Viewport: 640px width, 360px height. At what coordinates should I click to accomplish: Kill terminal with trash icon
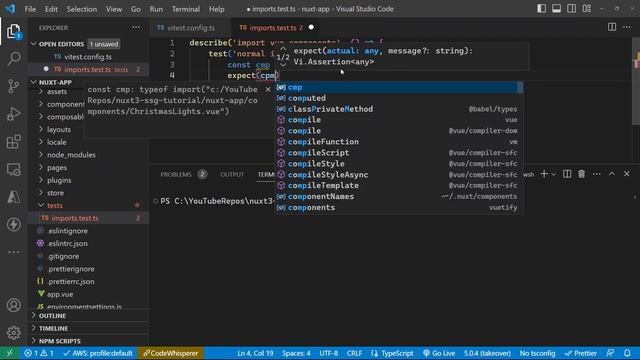(581, 174)
